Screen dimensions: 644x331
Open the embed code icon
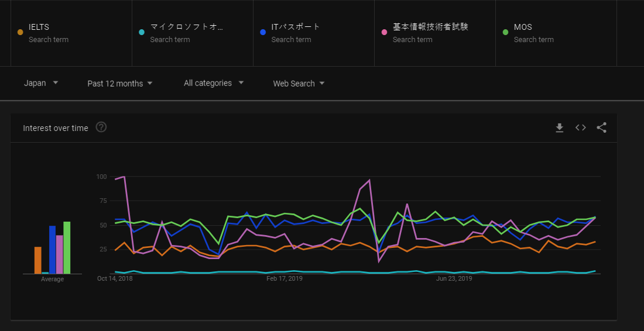click(580, 128)
